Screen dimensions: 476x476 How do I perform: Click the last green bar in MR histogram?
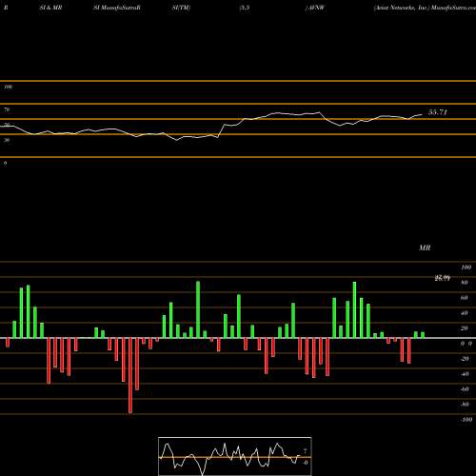pyautogui.click(x=423, y=335)
